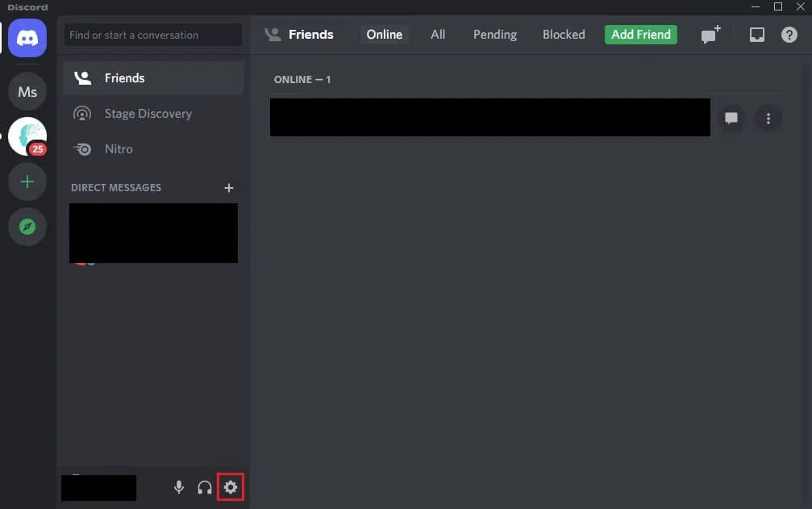Open the Help question mark icon
This screenshot has width=812, height=509.
(x=789, y=35)
